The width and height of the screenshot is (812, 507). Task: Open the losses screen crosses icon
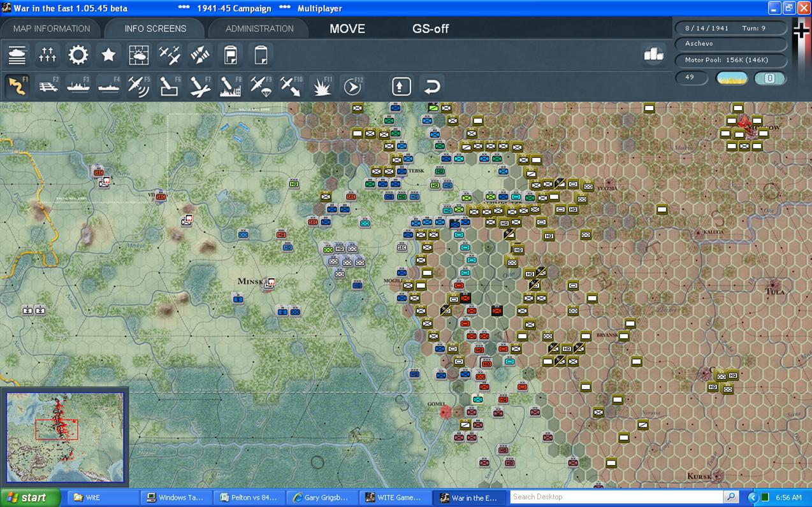coord(48,55)
